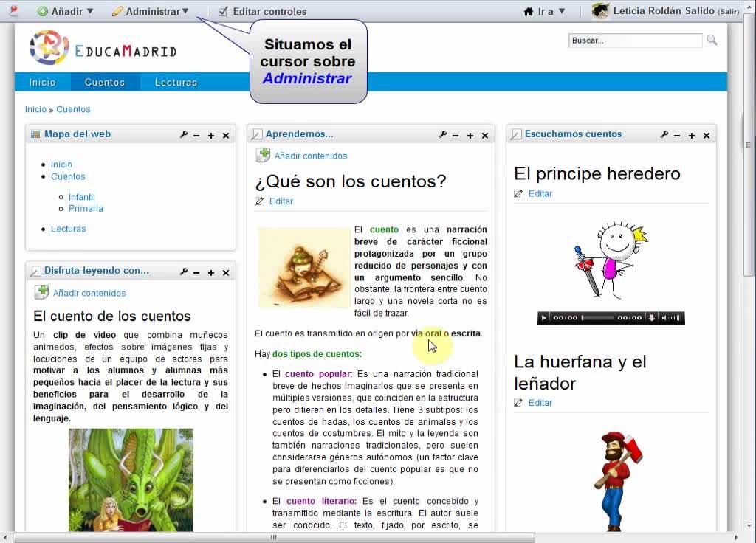The width and height of the screenshot is (756, 543).
Task: Go to the Inicio navigation tab
Action: [42, 82]
